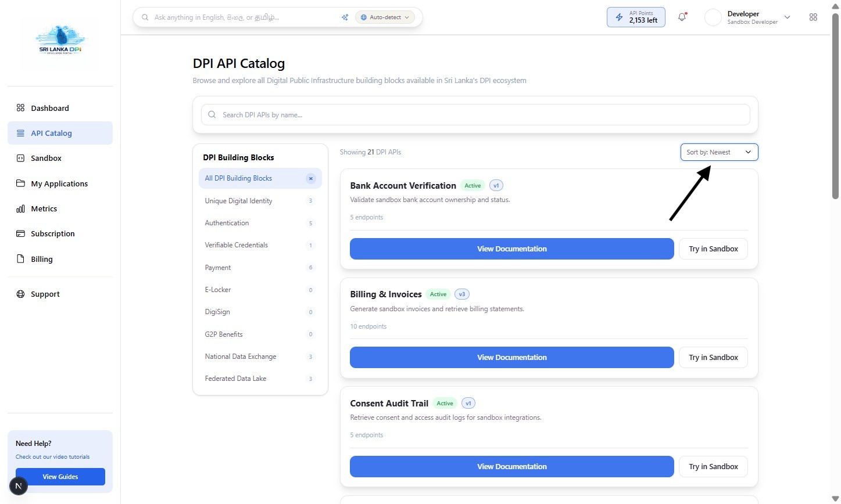Screen dimensions: 841x504
Task: Open the Sort by: Newest dropdown
Action: (x=720, y=152)
